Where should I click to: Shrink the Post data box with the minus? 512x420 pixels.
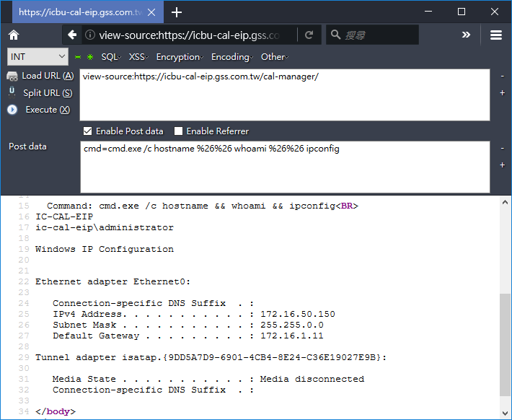[x=502, y=149]
